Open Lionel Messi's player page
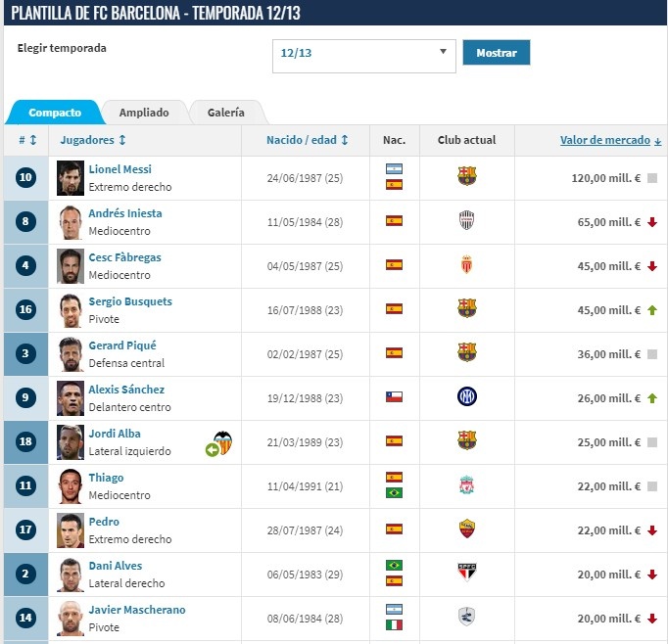The image size is (668, 644). pyautogui.click(x=120, y=169)
